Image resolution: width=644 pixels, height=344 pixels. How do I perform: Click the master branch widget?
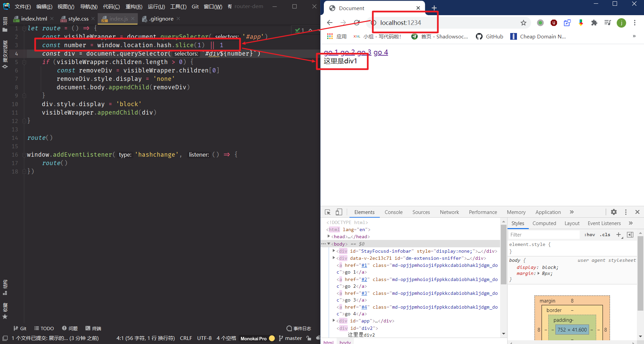(x=290, y=338)
